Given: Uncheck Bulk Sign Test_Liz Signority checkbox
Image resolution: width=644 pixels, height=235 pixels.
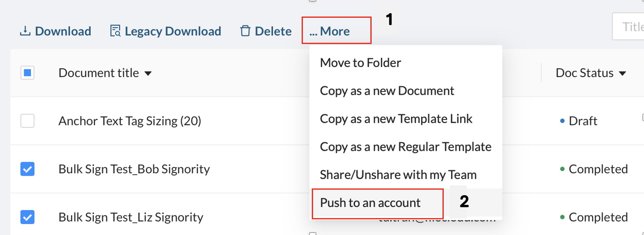Looking at the screenshot, I should click(x=28, y=218).
